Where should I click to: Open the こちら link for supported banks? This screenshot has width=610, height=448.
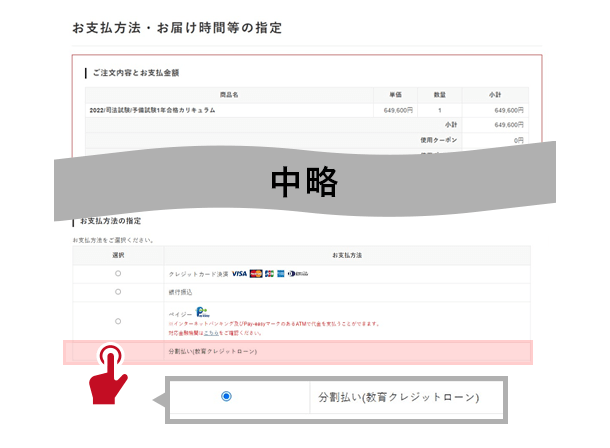coord(210,331)
